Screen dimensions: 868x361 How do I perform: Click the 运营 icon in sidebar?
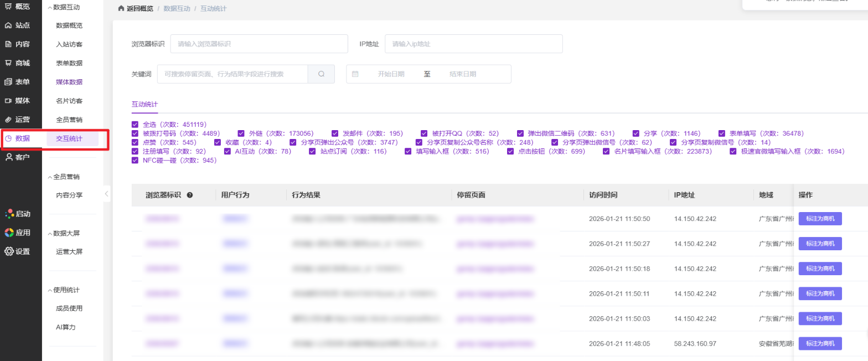tap(8, 120)
